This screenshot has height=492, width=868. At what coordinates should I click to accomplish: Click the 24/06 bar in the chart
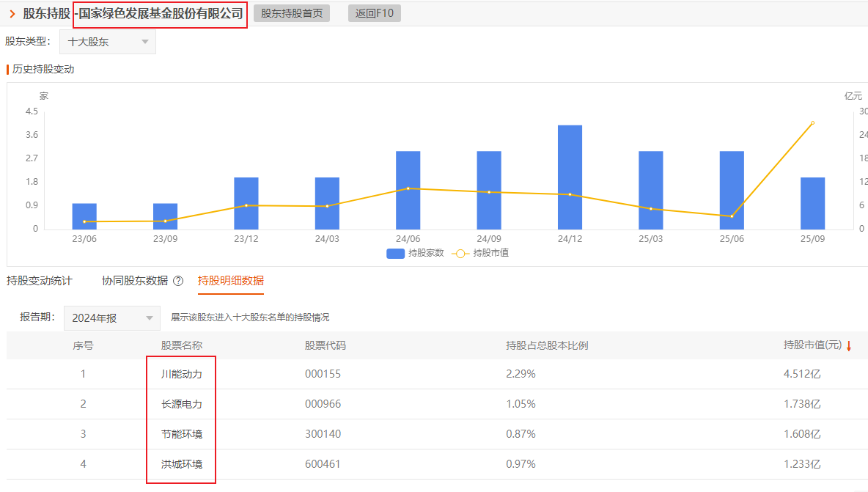click(408, 191)
